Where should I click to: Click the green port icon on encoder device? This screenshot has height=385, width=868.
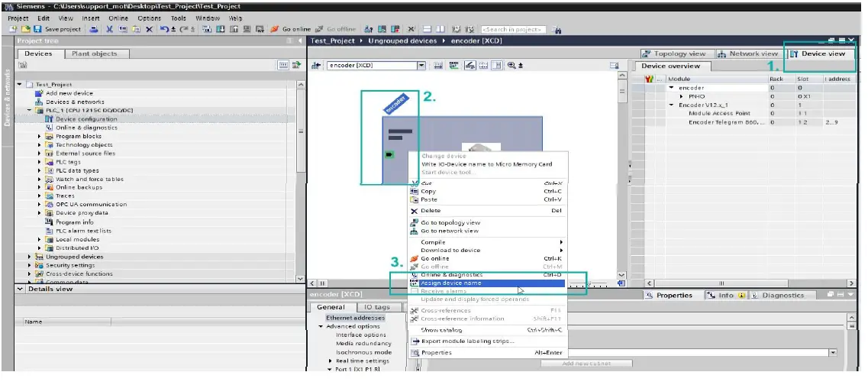[389, 154]
